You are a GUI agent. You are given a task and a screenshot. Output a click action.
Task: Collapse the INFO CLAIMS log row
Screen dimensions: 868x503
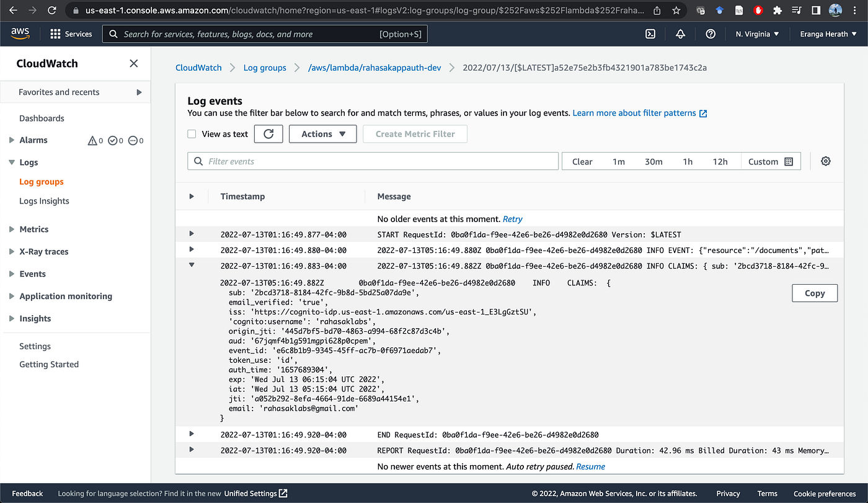point(192,265)
